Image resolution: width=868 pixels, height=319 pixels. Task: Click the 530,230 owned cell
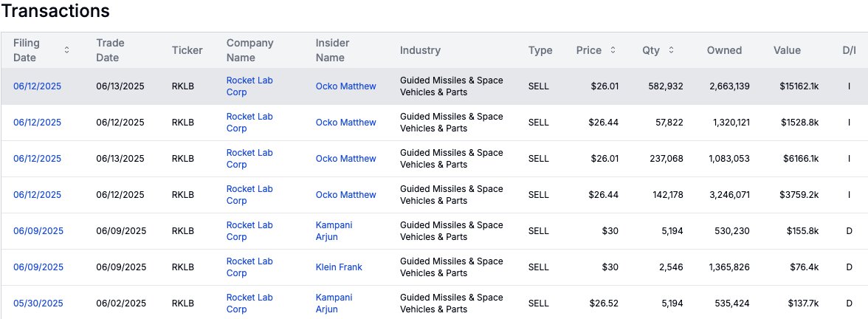tap(732, 231)
